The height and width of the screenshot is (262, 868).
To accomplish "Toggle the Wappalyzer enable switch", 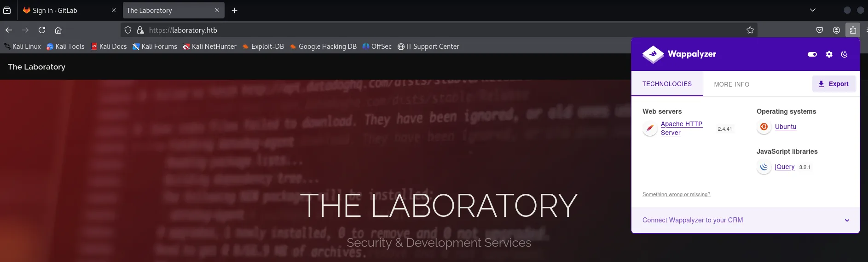I will coord(812,54).
